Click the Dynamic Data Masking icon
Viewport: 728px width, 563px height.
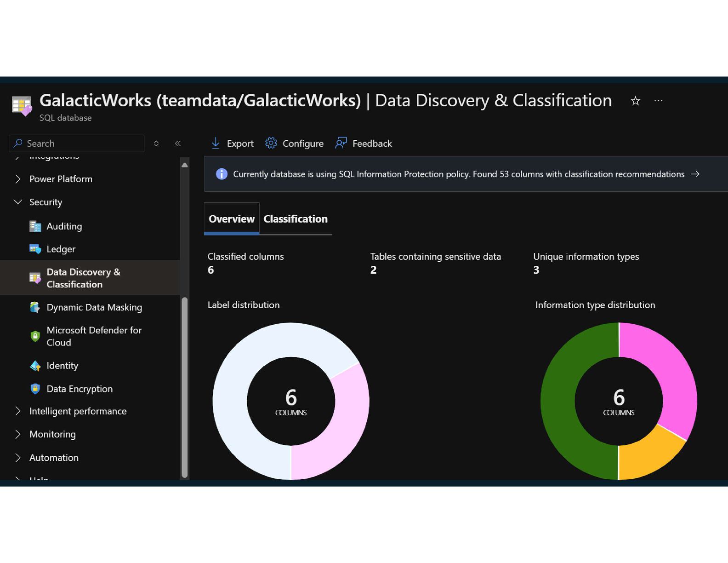(x=35, y=307)
